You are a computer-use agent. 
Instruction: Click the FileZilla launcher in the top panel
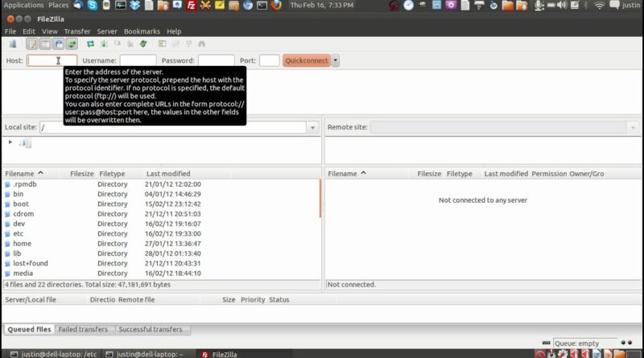pyautogui.click(x=191, y=6)
